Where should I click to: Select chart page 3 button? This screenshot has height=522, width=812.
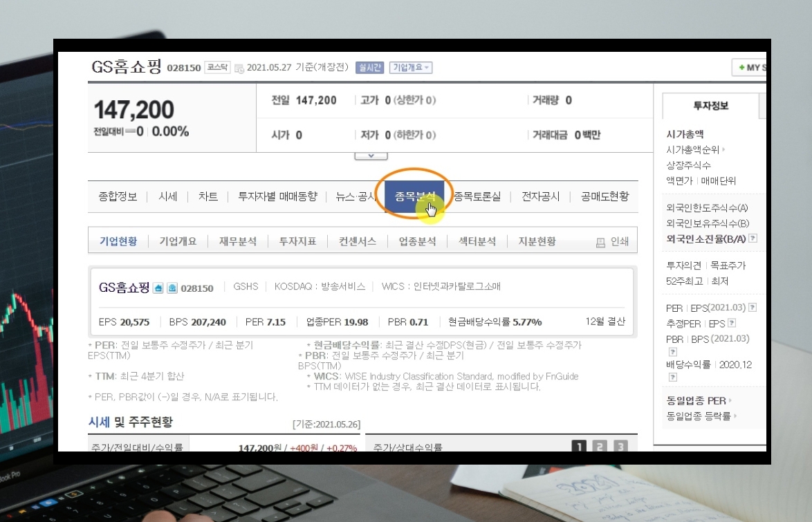click(x=620, y=446)
